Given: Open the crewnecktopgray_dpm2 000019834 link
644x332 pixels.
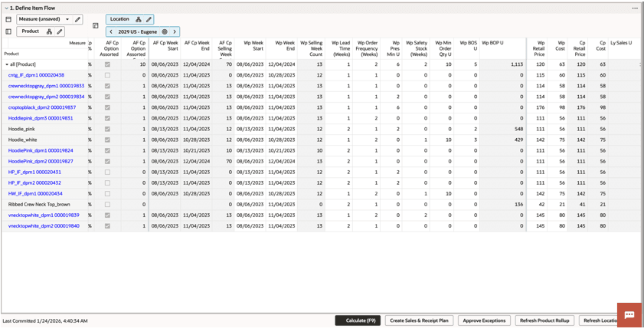Looking at the screenshot, I should [x=47, y=97].
